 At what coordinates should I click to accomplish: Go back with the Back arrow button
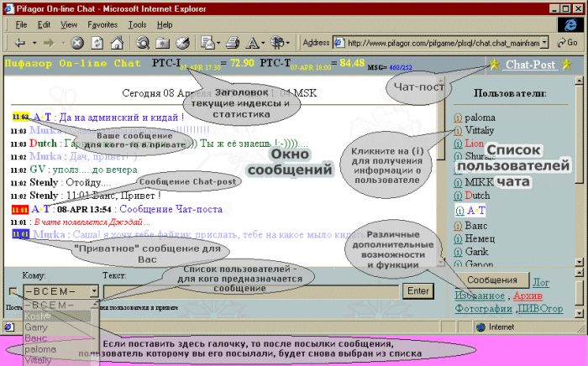(20, 43)
